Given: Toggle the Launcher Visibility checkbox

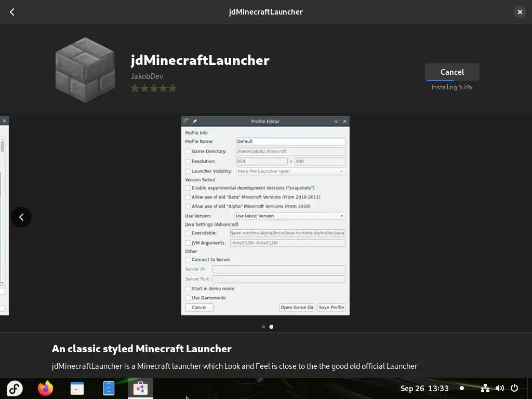Looking at the screenshot, I should (188, 171).
